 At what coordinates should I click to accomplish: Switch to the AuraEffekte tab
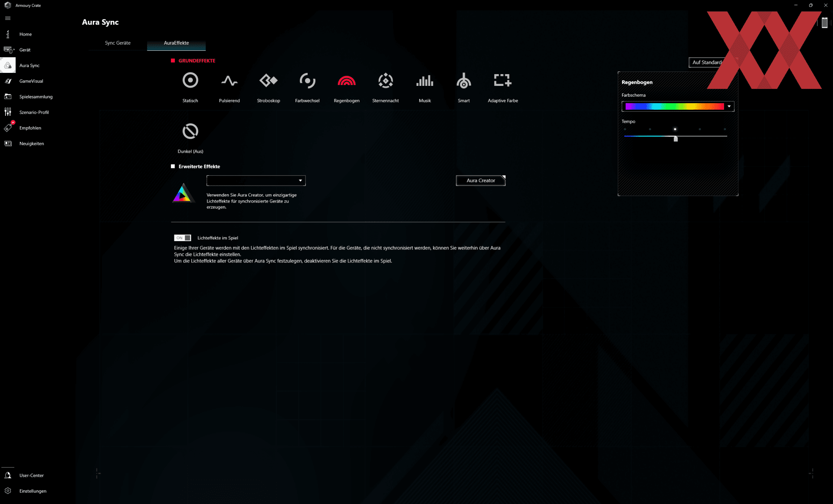(x=176, y=43)
